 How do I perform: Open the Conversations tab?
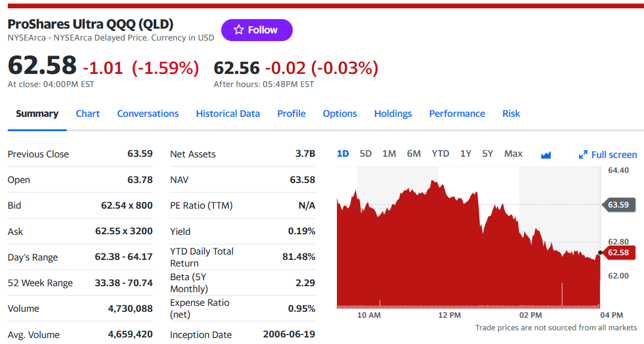[148, 114]
